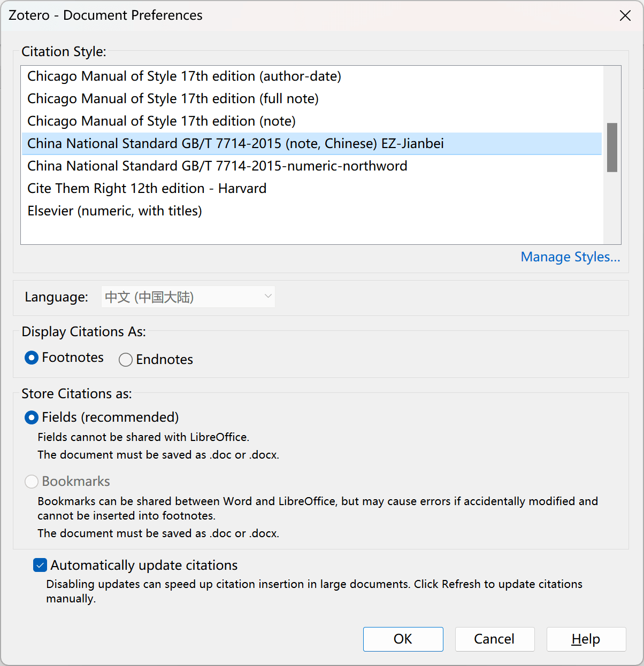Image resolution: width=644 pixels, height=666 pixels.
Task: Open the Manage Styles link
Action: click(x=570, y=257)
